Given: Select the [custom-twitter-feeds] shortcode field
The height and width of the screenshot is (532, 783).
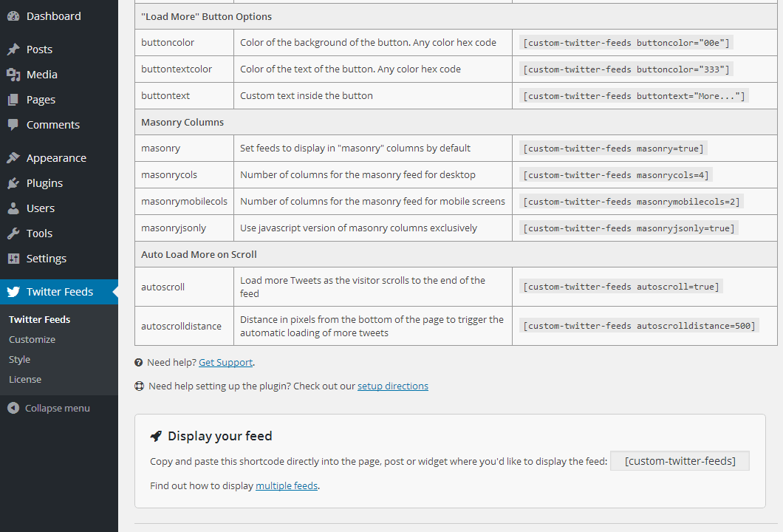Looking at the screenshot, I should point(680,461).
